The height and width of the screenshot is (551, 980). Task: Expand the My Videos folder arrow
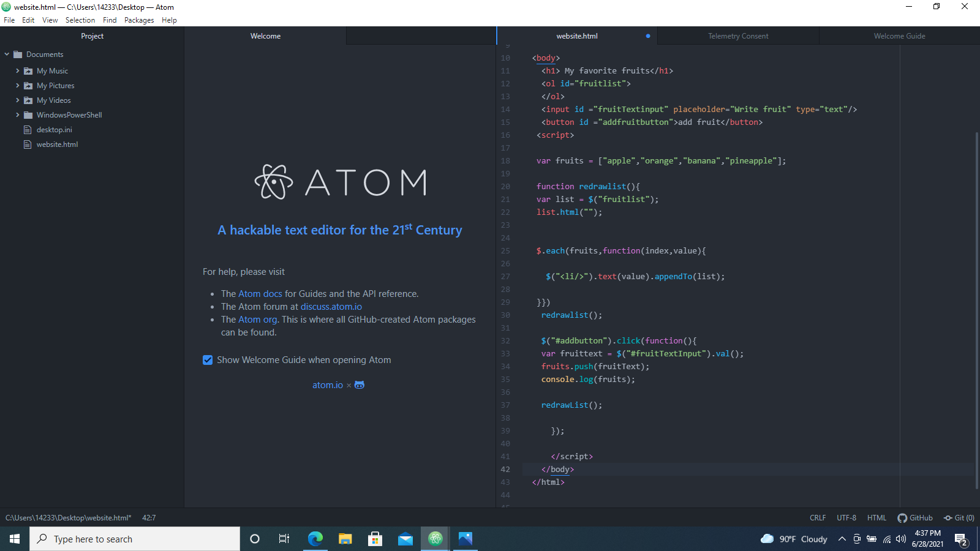coord(17,100)
